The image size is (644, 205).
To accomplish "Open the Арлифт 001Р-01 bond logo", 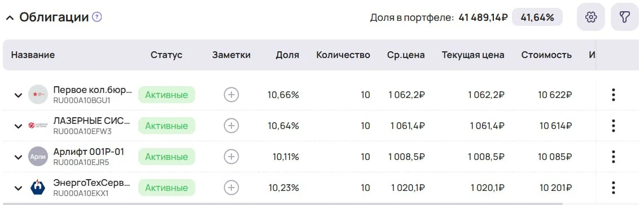I will (38, 157).
